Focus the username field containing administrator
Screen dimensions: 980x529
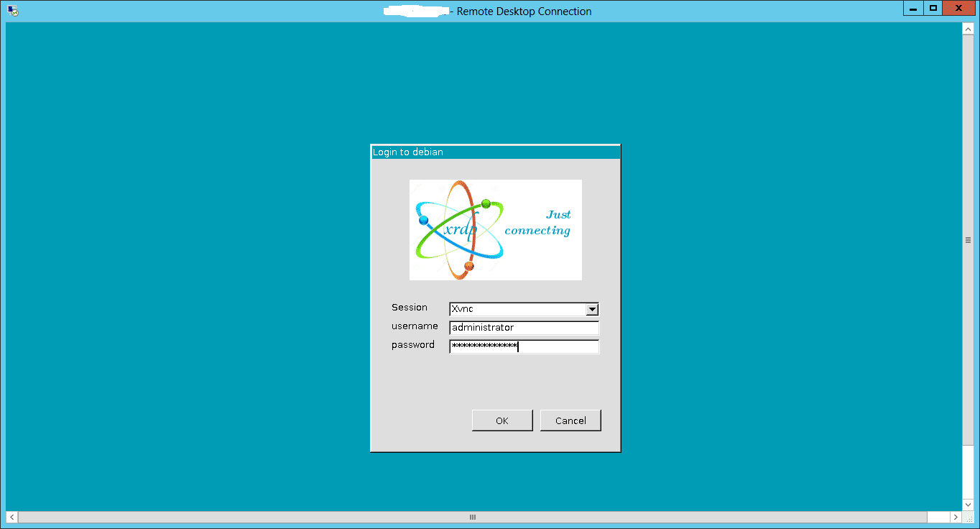pos(524,328)
